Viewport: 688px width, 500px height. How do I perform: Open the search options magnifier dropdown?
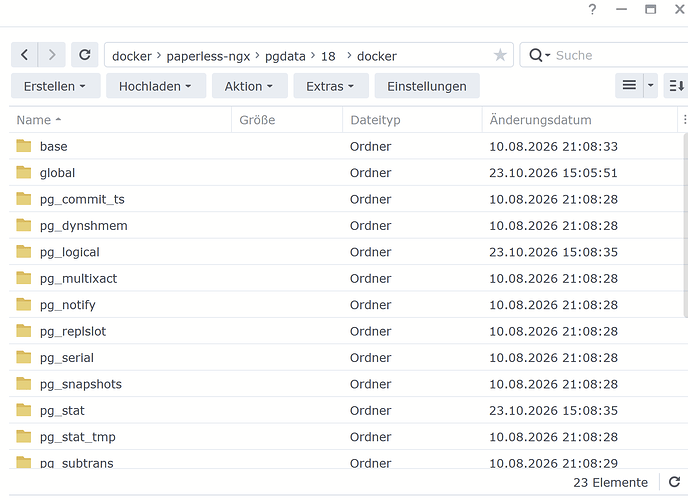[x=540, y=55]
